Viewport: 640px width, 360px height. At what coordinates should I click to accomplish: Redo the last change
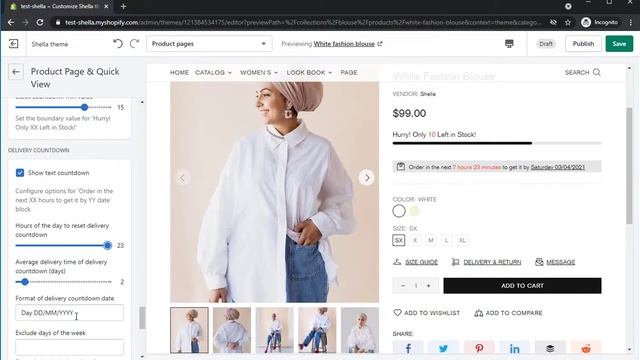point(134,43)
